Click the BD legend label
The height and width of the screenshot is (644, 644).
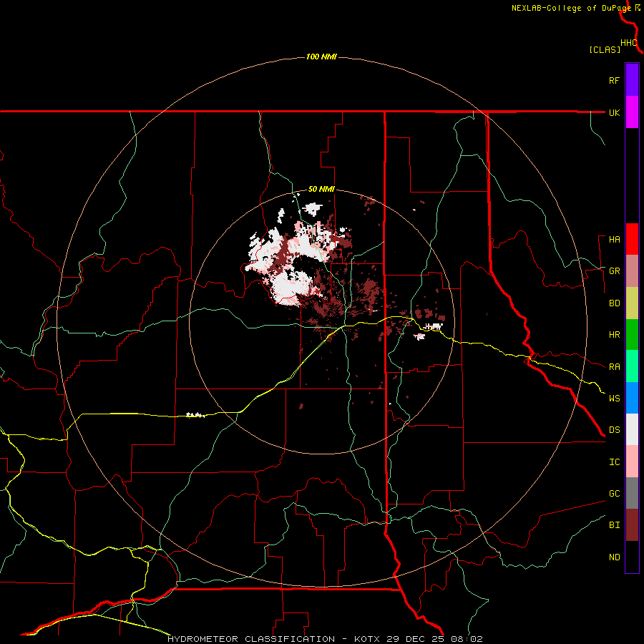coord(614,303)
